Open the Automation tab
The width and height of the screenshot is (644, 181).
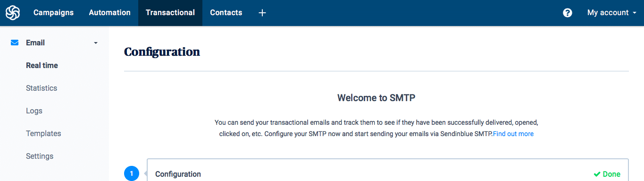(x=109, y=13)
